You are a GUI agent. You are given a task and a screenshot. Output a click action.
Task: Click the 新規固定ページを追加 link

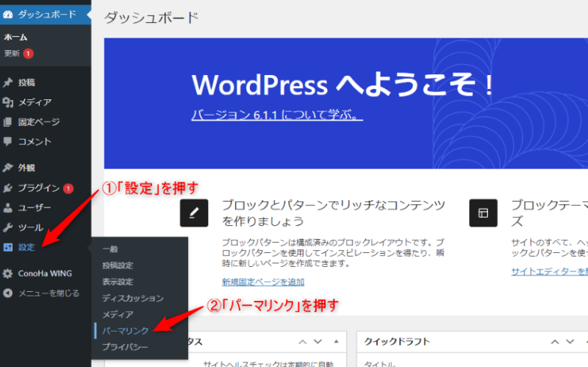(263, 282)
